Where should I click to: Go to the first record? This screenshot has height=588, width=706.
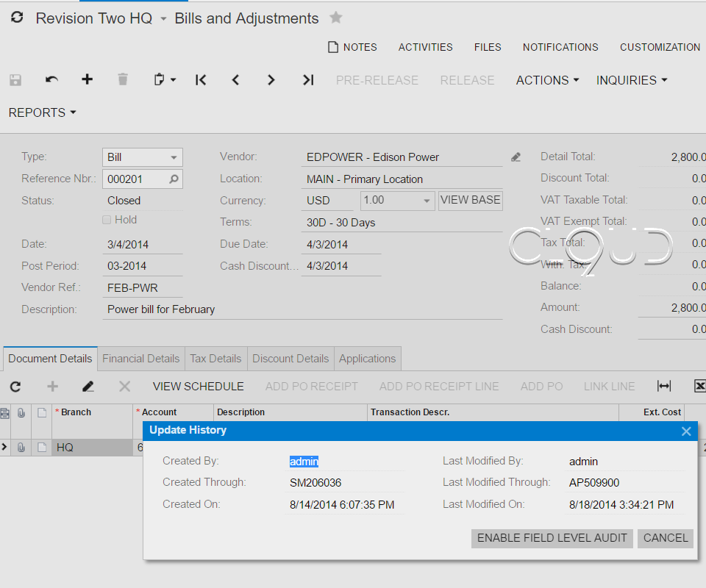(201, 80)
